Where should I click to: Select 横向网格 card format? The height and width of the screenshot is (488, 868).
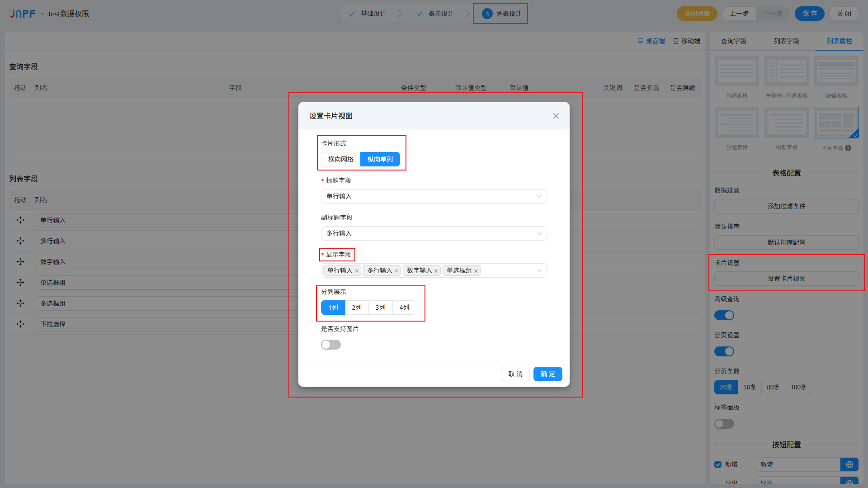click(341, 159)
